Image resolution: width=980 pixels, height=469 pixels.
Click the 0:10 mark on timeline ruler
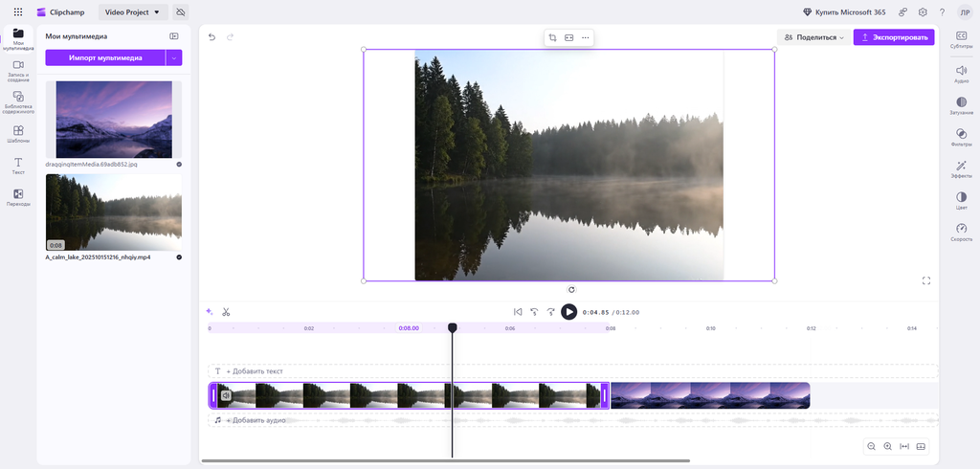click(x=711, y=327)
